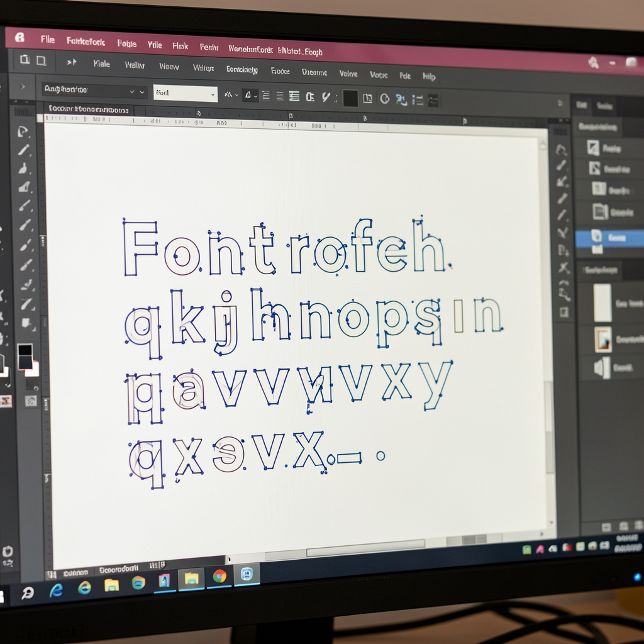Click the overlapping-rectangles icon under the app logo
This screenshot has height=644, width=644.
[x=25, y=60]
